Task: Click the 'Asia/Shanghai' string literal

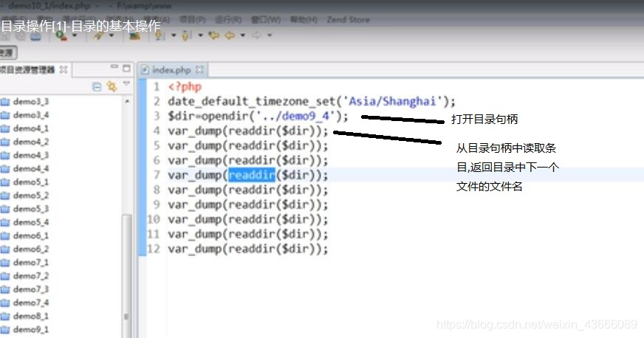Action: click(392, 101)
